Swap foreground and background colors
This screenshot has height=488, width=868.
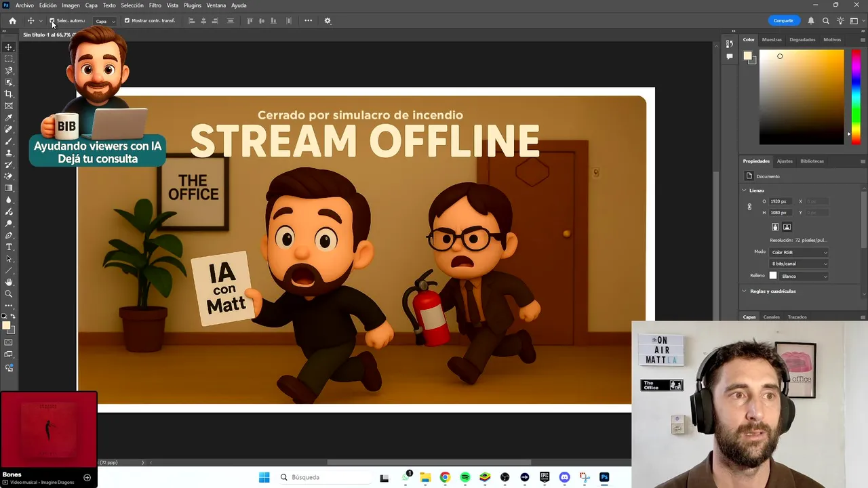point(12,317)
